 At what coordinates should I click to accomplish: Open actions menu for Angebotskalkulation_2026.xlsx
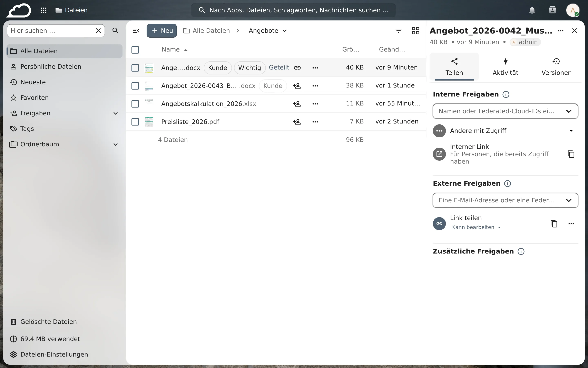[315, 104]
